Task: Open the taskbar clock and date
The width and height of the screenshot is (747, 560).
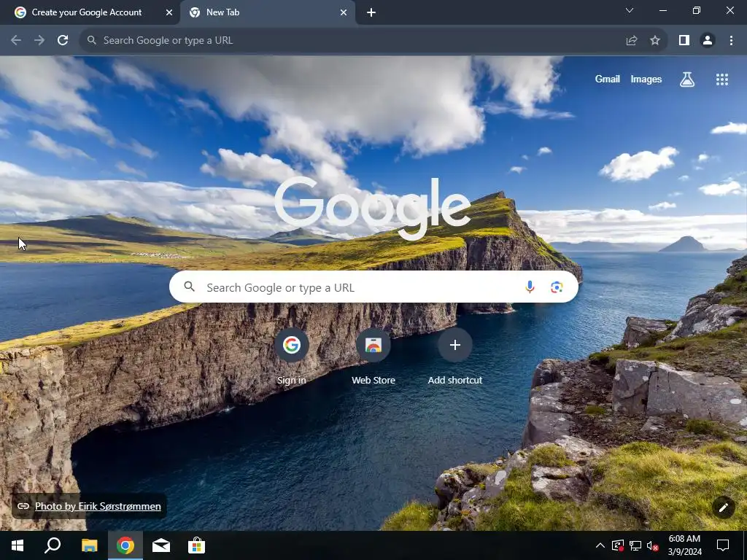Action: pos(684,545)
